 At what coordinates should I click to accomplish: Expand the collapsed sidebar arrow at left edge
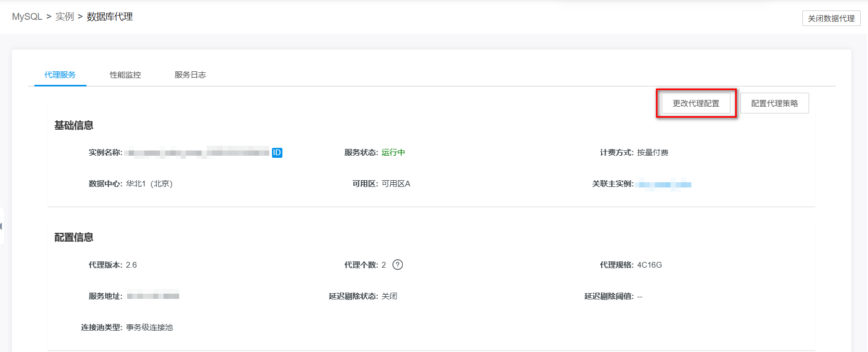[2, 226]
